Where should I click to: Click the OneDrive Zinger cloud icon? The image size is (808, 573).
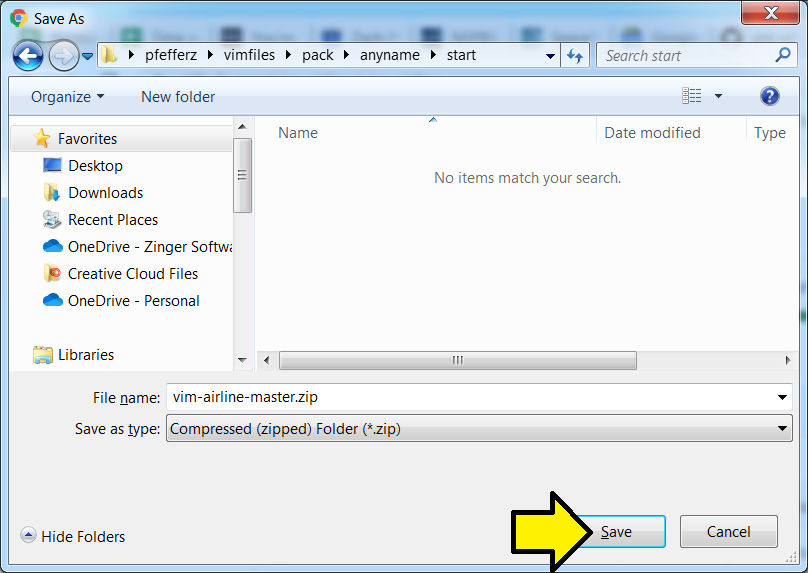point(53,246)
